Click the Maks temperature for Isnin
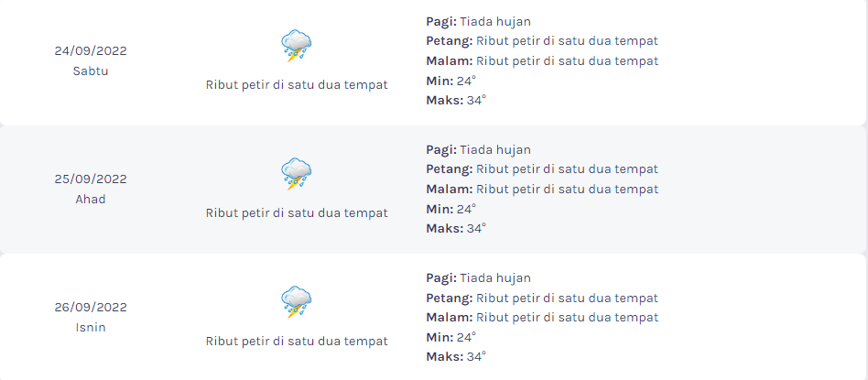Image resolution: width=868 pixels, height=380 pixels. pos(456,356)
